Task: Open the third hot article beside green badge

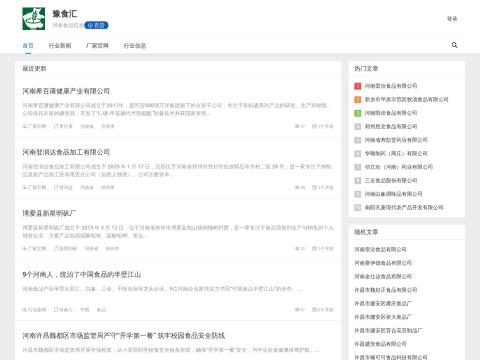Action: pos(391,113)
